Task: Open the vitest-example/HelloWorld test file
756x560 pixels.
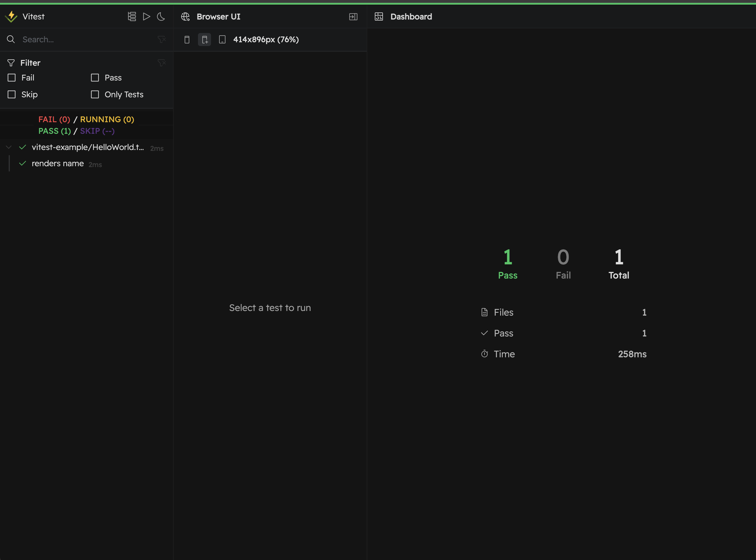Action: click(x=87, y=147)
